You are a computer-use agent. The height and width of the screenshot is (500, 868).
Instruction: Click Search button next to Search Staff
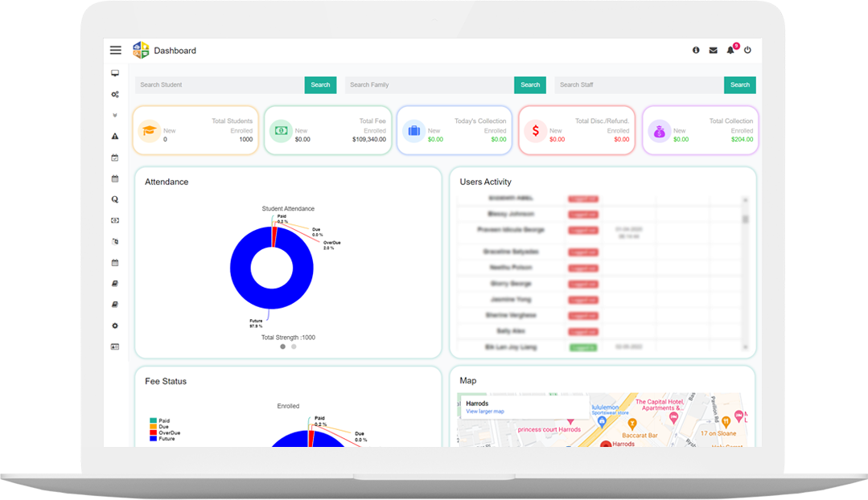tap(740, 85)
